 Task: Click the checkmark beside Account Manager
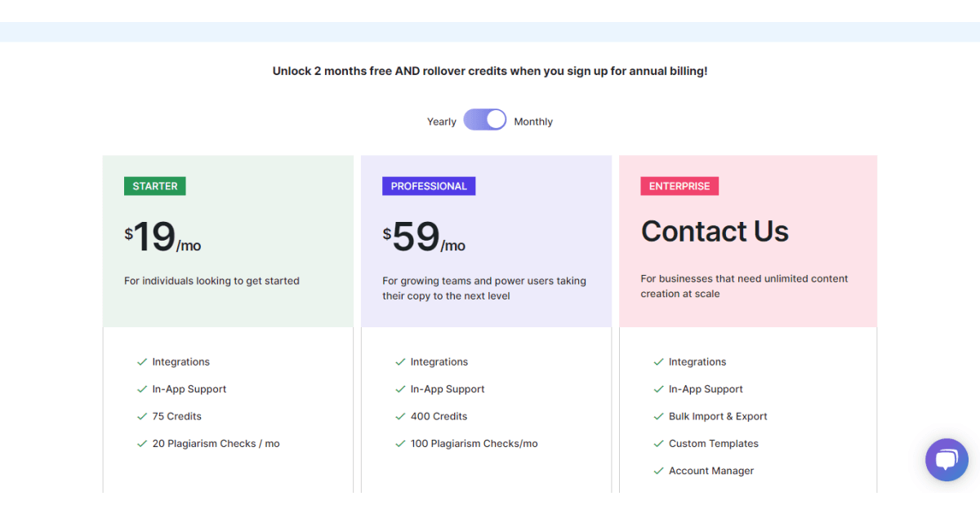tap(658, 471)
